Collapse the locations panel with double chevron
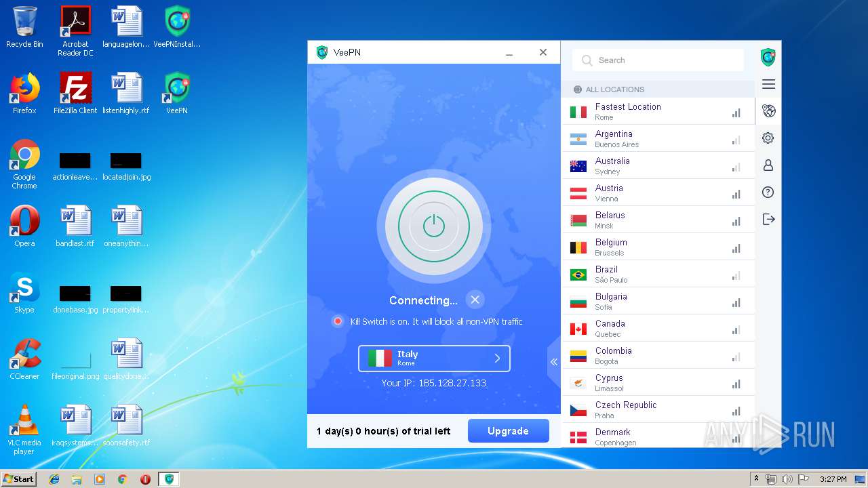868x488 pixels. (554, 362)
